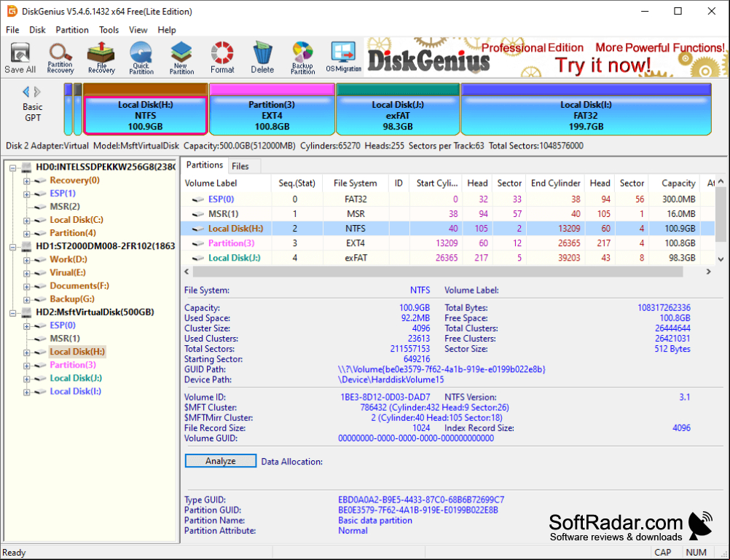Click the Delete partition icon
Screen dimensions: 730x560
coord(262,58)
